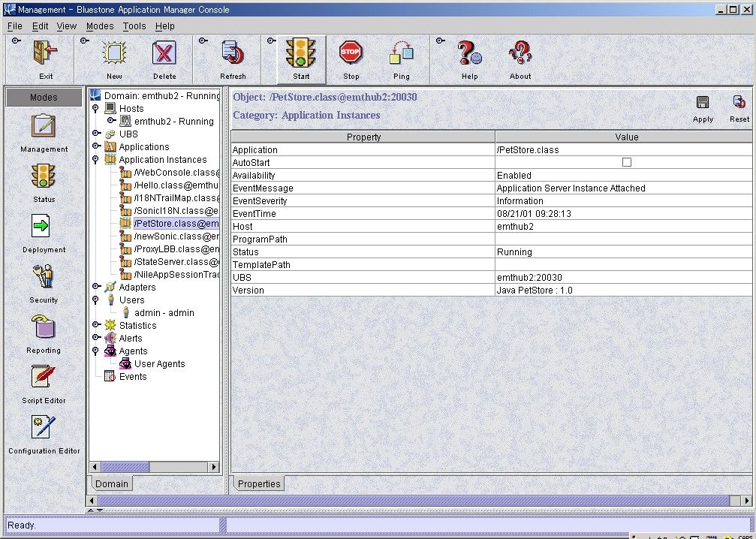Expand the Alerts tree node
The image size is (756, 539).
point(96,338)
